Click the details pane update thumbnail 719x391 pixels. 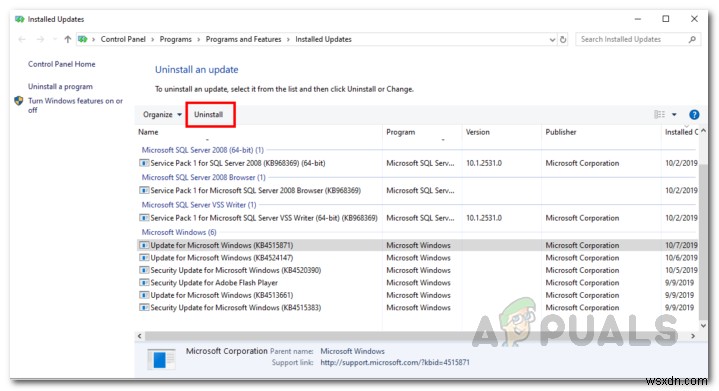161,359
